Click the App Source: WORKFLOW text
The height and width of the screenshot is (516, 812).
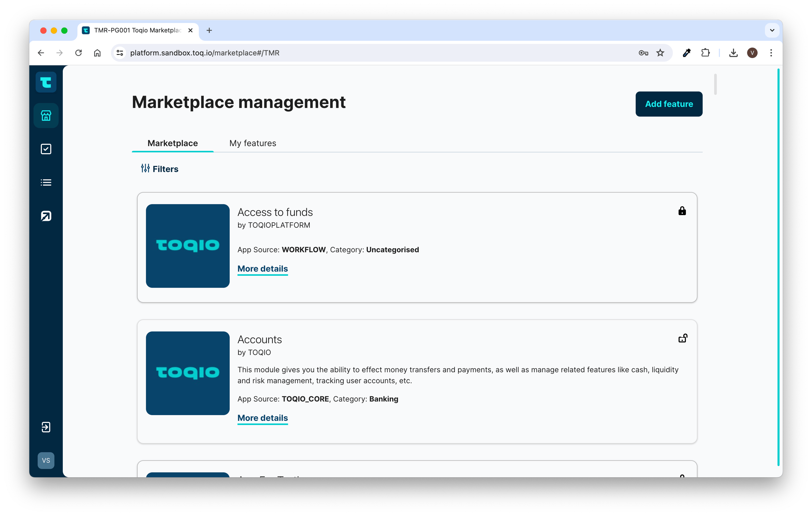(x=281, y=250)
